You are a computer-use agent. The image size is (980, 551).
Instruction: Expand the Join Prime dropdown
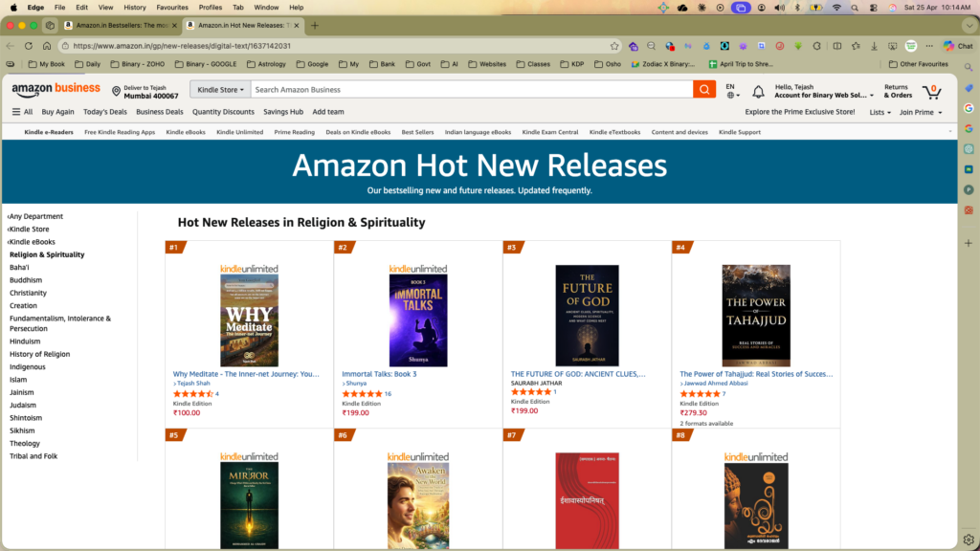(x=920, y=112)
